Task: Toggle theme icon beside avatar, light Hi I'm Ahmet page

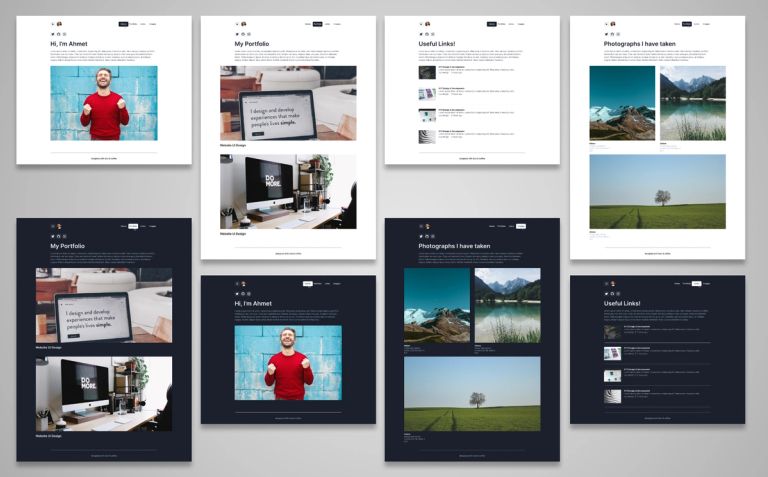Action: (x=53, y=24)
